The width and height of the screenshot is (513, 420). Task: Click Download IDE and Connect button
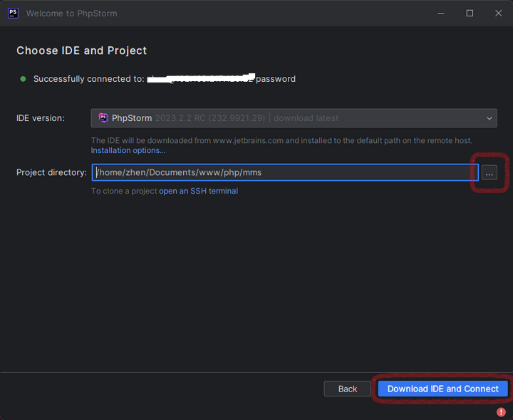(442, 389)
